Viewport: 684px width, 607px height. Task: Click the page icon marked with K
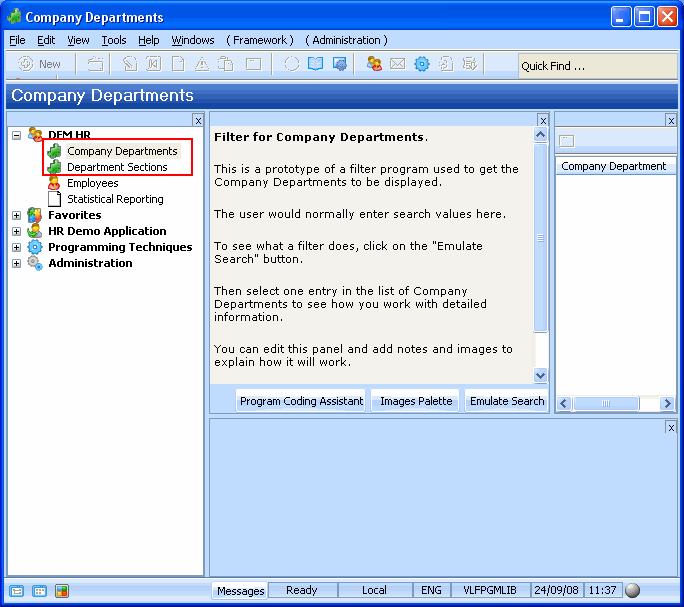click(x=153, y=64)
